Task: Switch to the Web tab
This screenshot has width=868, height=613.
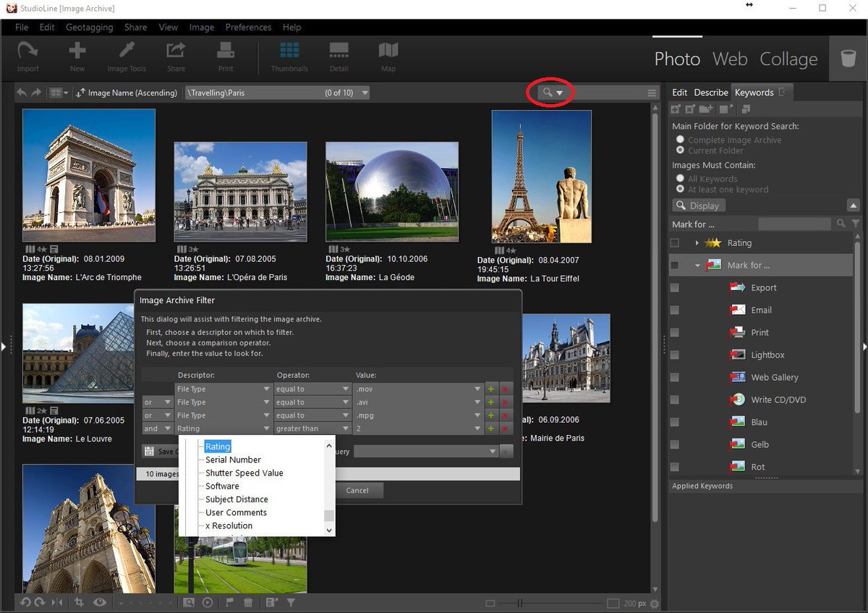Action: point(730,59)
